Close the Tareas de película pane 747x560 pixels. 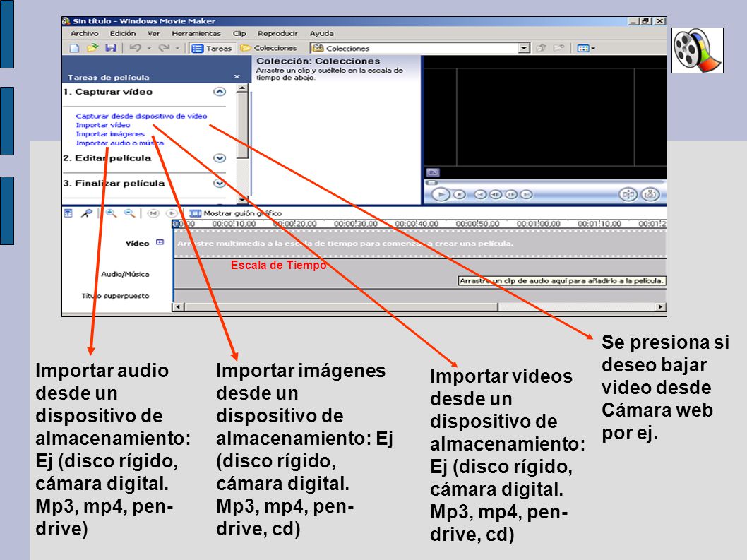tap(237, 77)
